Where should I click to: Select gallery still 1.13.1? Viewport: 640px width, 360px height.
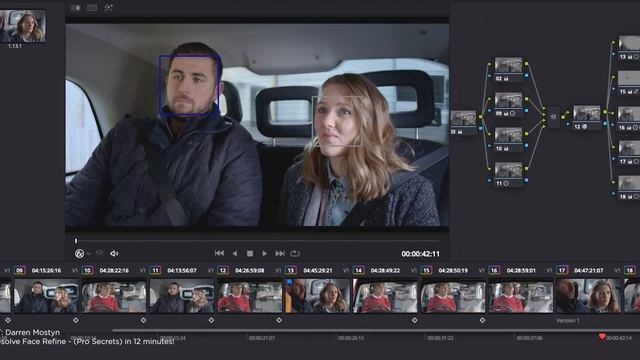(x=22, y=26)
